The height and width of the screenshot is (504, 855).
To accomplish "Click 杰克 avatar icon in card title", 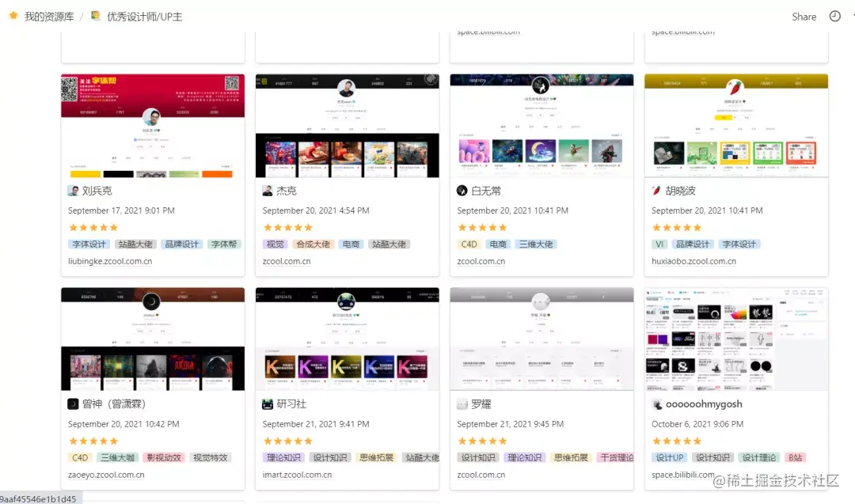I will click(268, 191).
